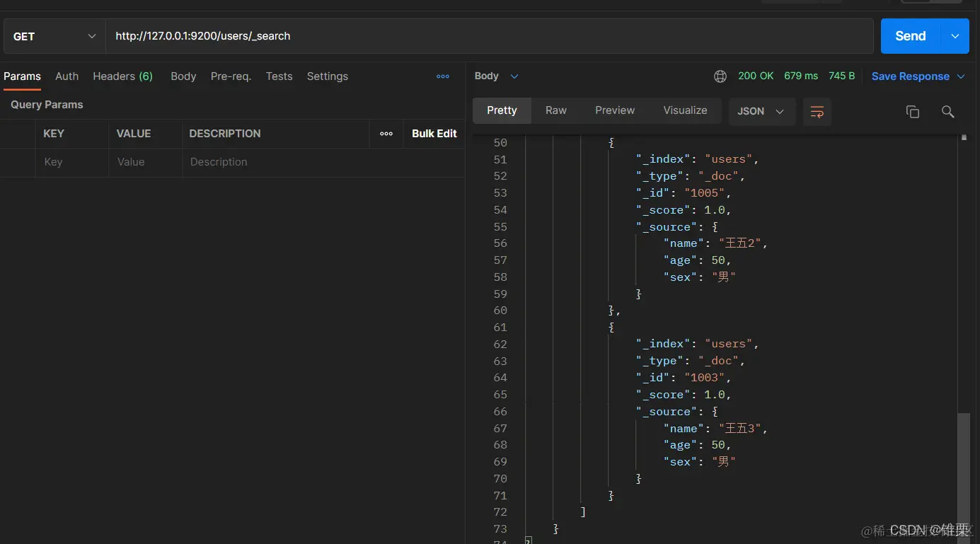Expand Save Response options arrow
The height and width of the screenshot is (544, 980).
pos(961,76)
